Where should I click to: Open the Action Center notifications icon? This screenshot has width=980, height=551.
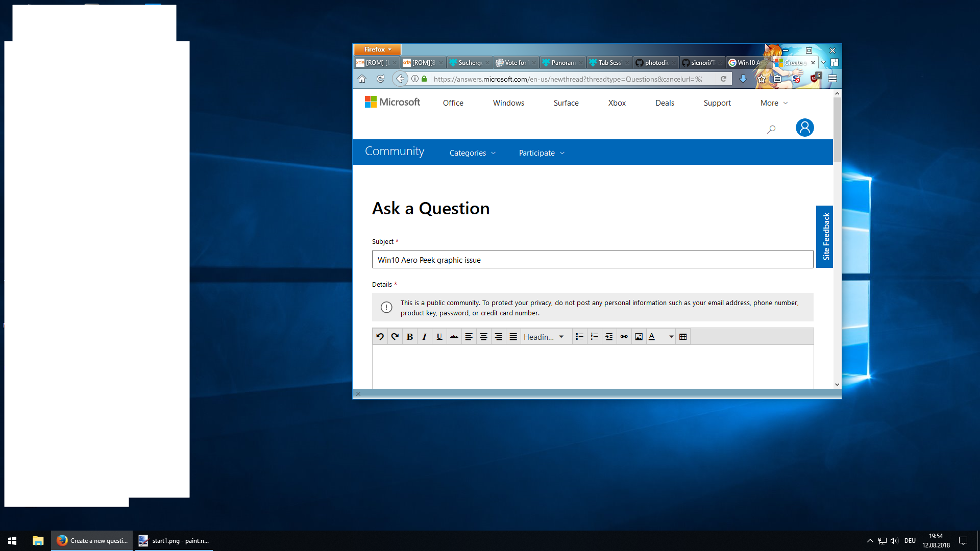click(963, 541)
